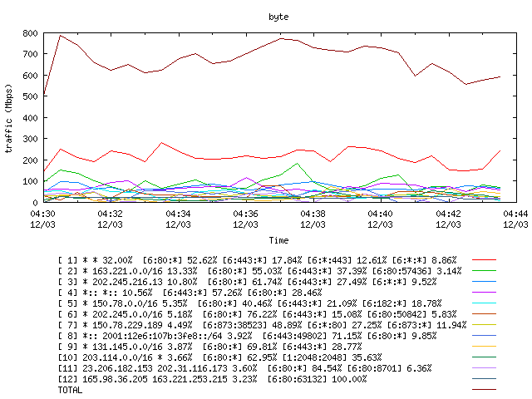The height and width of the screenshot is (399, 532).
Task: Click legend entry [ 4] *:: *:: 10.56%
Action: click(190, 293)
